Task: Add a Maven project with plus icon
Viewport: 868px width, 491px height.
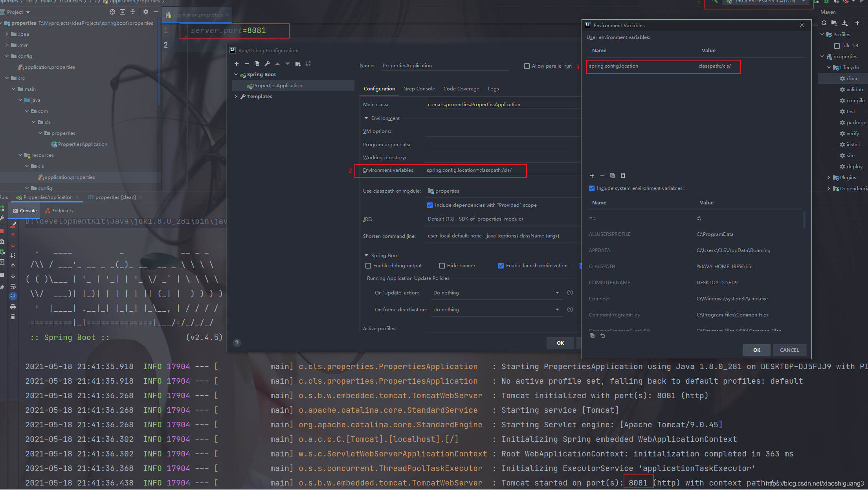Action: 857,23
